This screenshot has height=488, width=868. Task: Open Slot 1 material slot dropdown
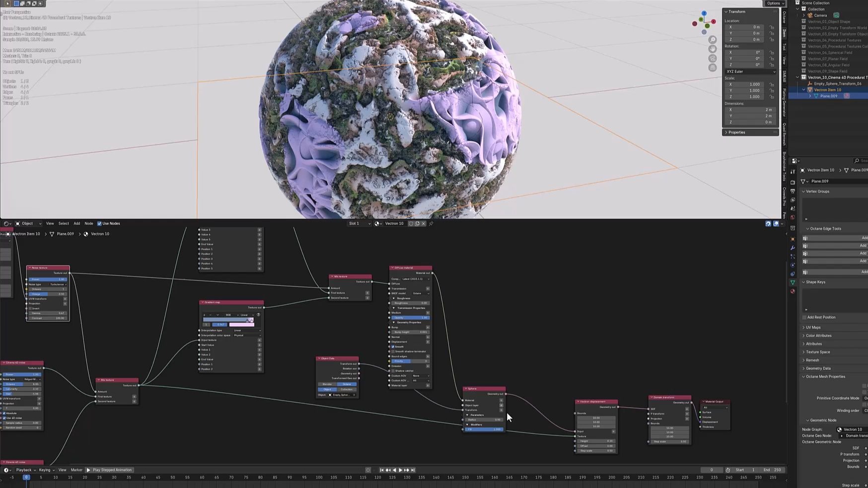[x=359, y=223]
